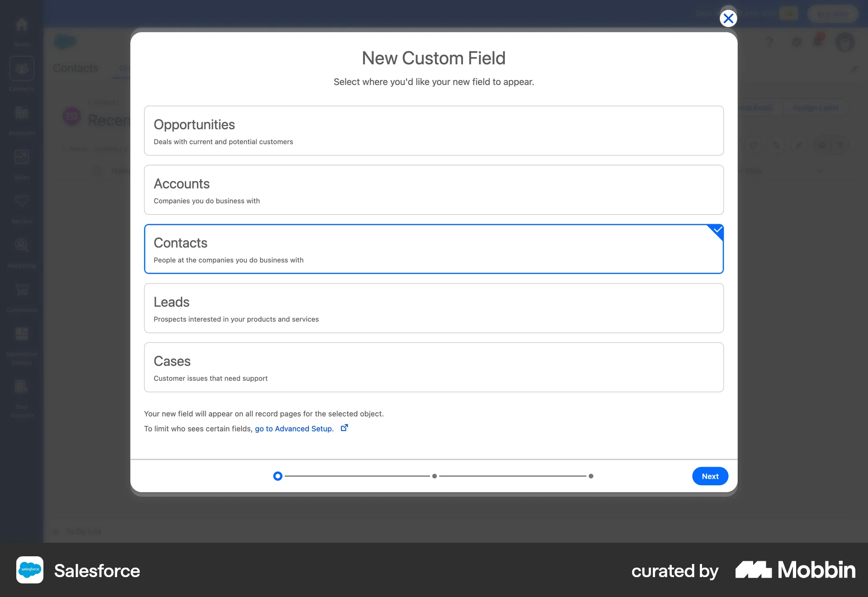Select Leads as the field's object

coord(434,308)
